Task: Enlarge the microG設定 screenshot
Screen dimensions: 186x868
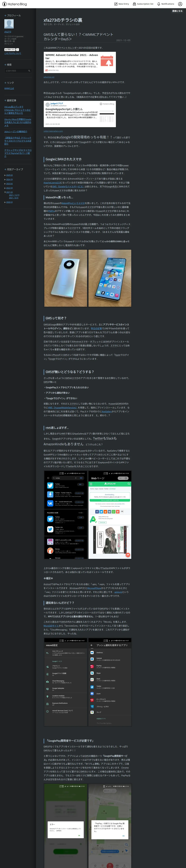Action: coord(65,682)
